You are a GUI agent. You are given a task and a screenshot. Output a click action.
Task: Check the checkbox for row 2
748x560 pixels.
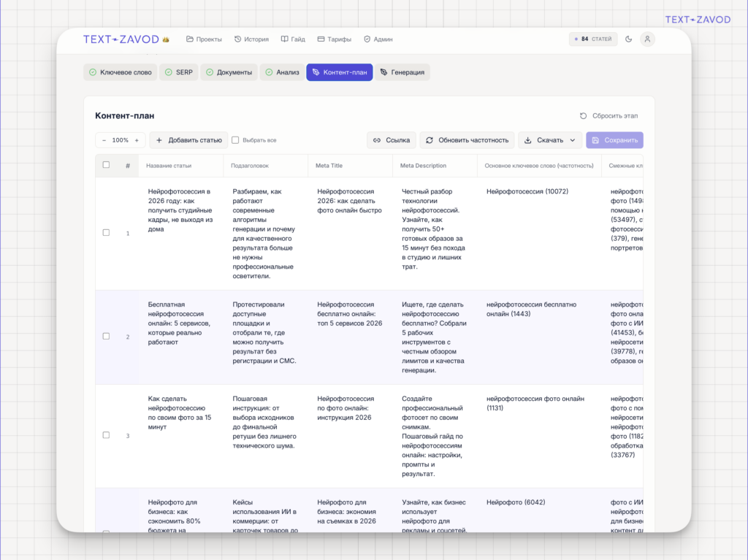106,337
